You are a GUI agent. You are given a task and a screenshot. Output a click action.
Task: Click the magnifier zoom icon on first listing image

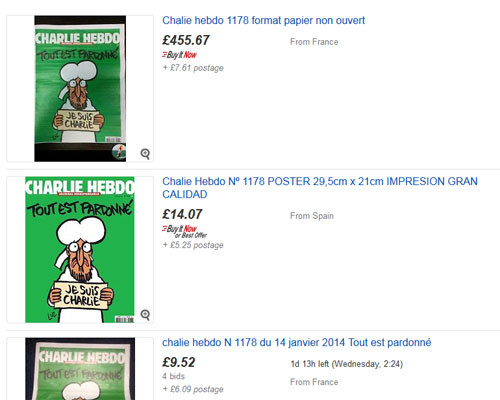point(145,154)
